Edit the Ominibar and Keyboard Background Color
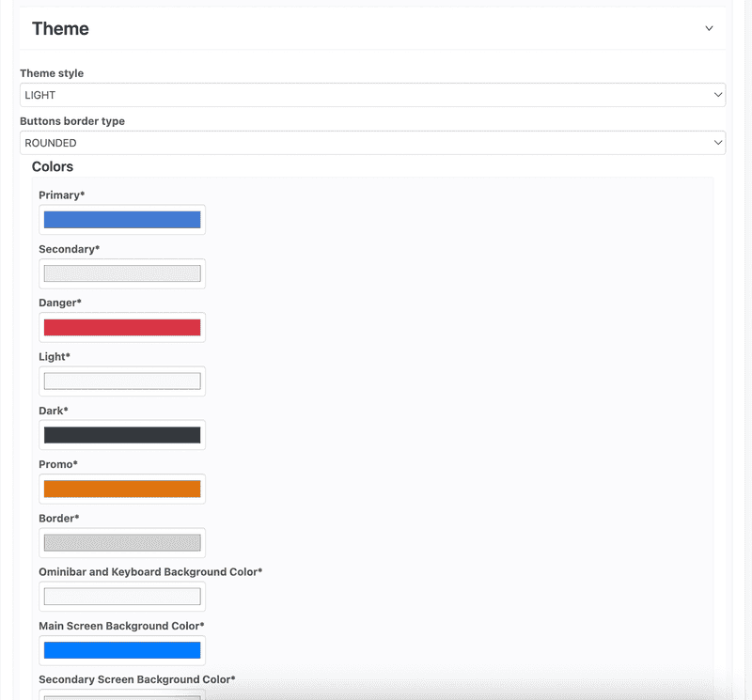The image size is (752, 700). coord(122,596)
